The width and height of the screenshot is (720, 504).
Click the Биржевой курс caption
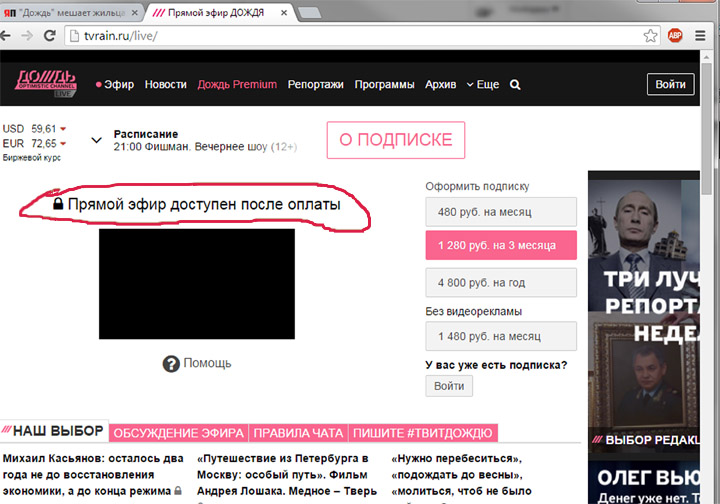click(x=32, y=157)
